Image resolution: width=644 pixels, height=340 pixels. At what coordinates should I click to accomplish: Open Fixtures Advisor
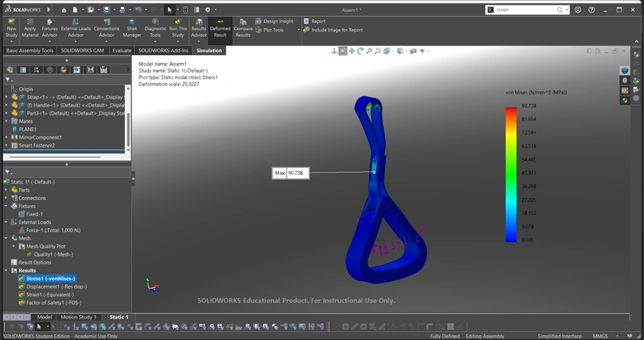[x=50, y=28]
